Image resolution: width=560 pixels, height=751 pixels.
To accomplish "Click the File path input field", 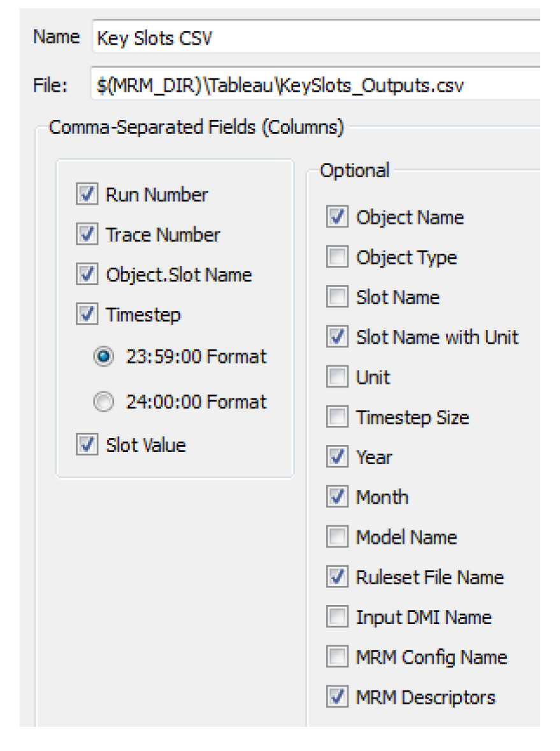I will (x=315, y=85).
